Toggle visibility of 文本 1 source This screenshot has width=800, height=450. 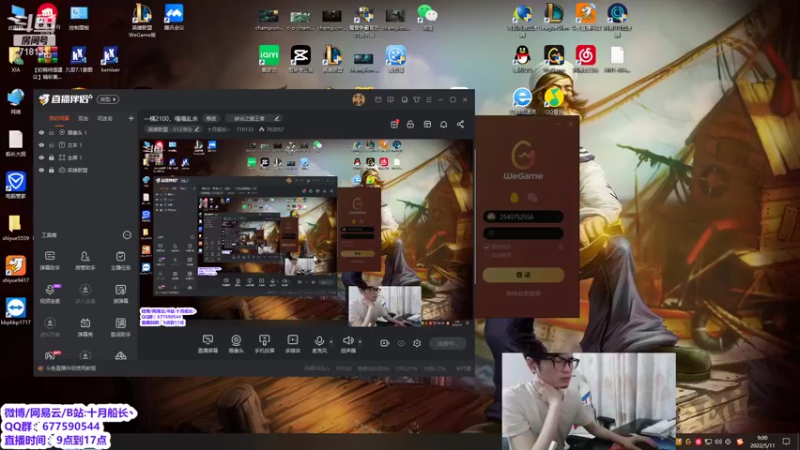[x=41, y=145]
